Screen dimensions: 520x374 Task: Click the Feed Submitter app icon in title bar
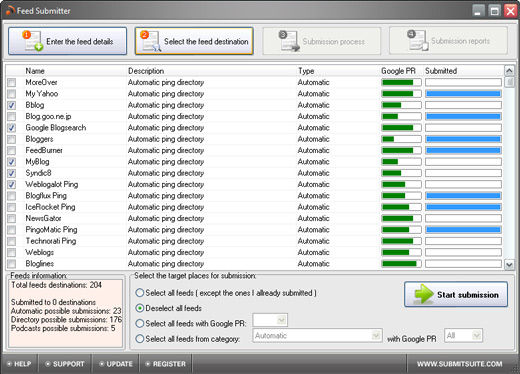tap(10, 11)
